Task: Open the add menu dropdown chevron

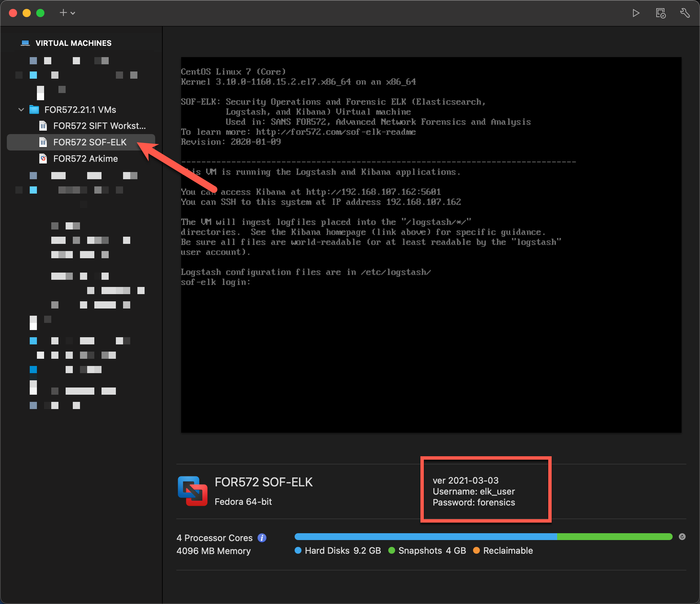Action: [73, 13]
